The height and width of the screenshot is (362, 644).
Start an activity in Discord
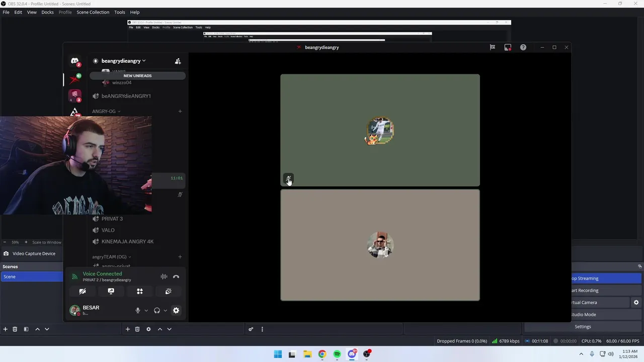pos(140,291)
